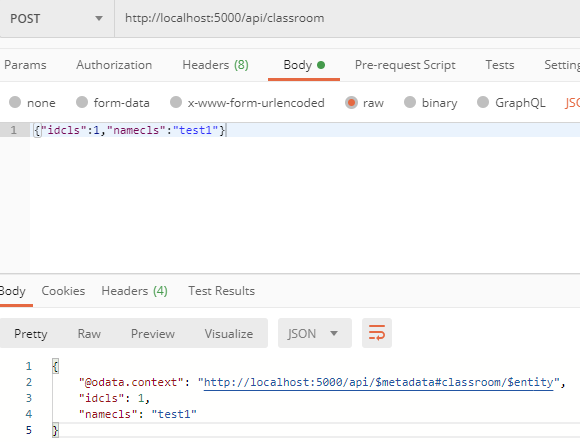Click into the request body JSON editor line
This screenshot has height=442, width=580.
(x=305, y=130)
